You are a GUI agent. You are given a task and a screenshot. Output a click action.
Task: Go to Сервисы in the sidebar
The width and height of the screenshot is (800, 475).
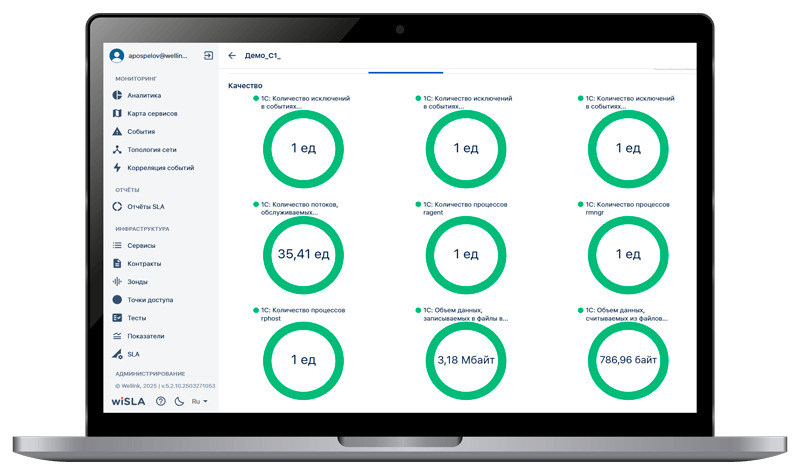[x=140, y=245]
